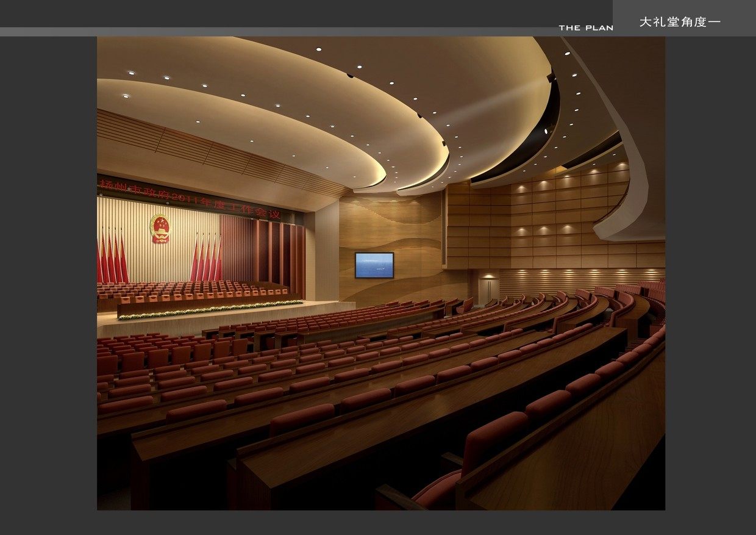Click the 大礼堂角度一 title label

679,22
